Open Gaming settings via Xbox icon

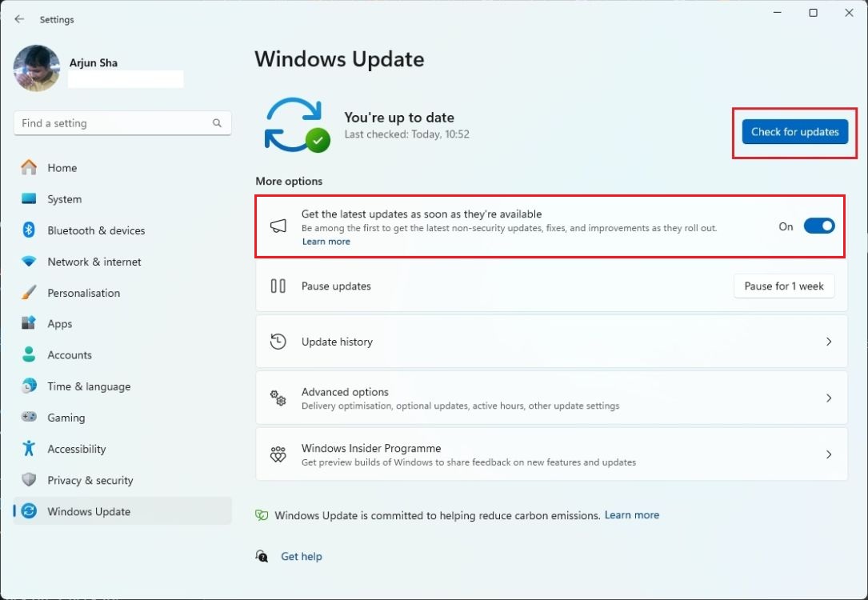28,417
